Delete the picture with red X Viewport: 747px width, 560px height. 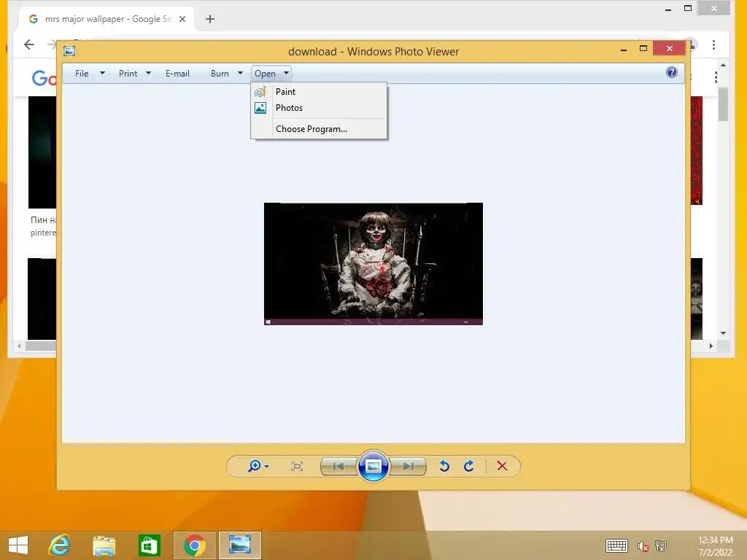pos(502,466)
